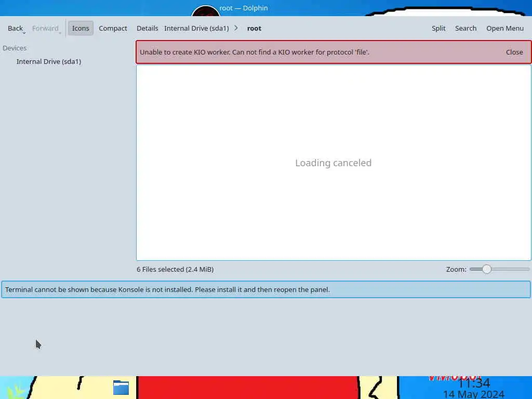Click the date 14 May 2024
The height and width of the screenshot is (399, 532).
[x=474, y=395]
